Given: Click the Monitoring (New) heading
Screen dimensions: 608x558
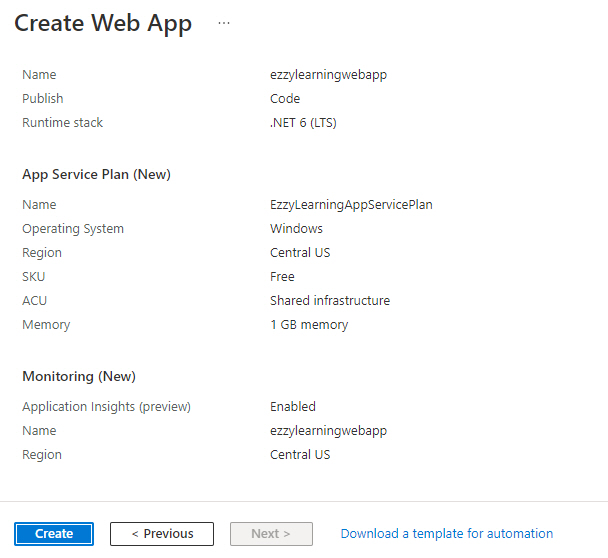Looking at the screenshot, I should point(79,377).
